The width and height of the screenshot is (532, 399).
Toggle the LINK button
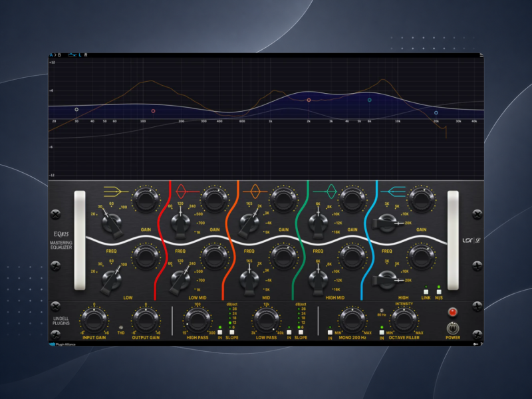coord(426,292)
